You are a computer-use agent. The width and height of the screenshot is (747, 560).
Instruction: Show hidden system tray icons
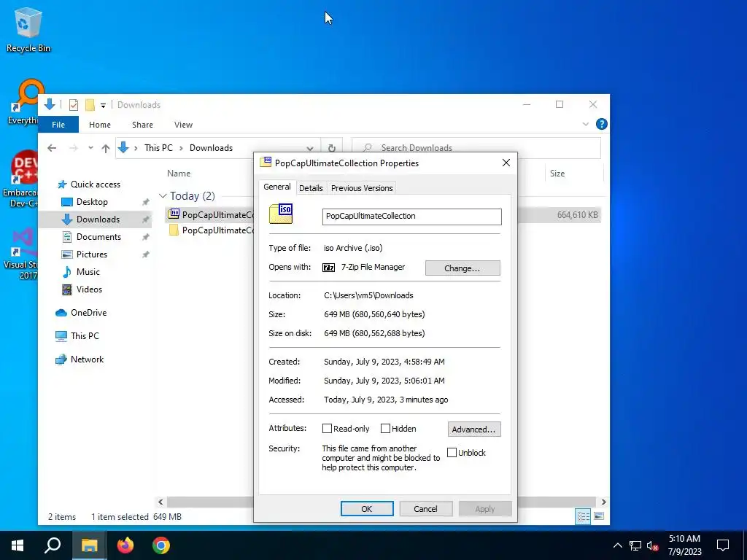(x=617, y=545)
